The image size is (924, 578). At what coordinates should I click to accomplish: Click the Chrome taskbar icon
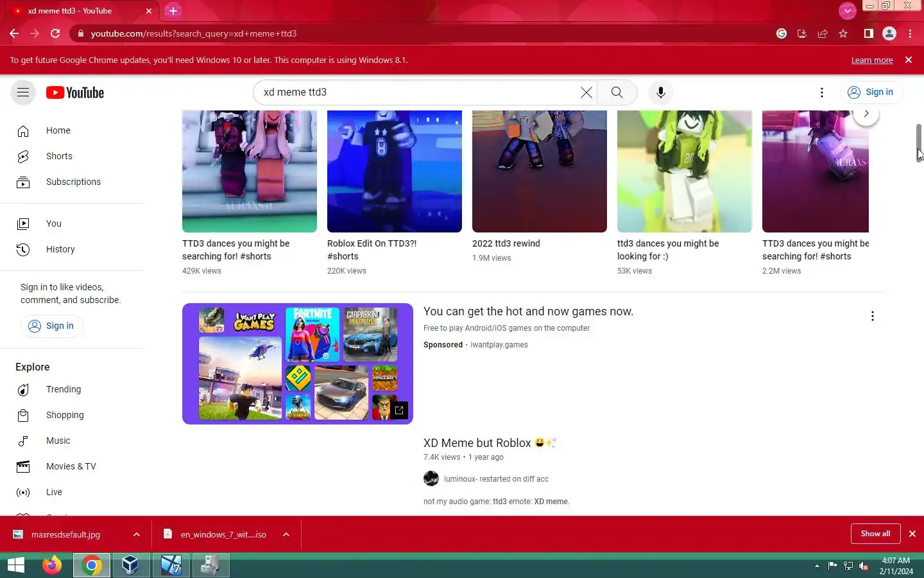coord(92,565)
